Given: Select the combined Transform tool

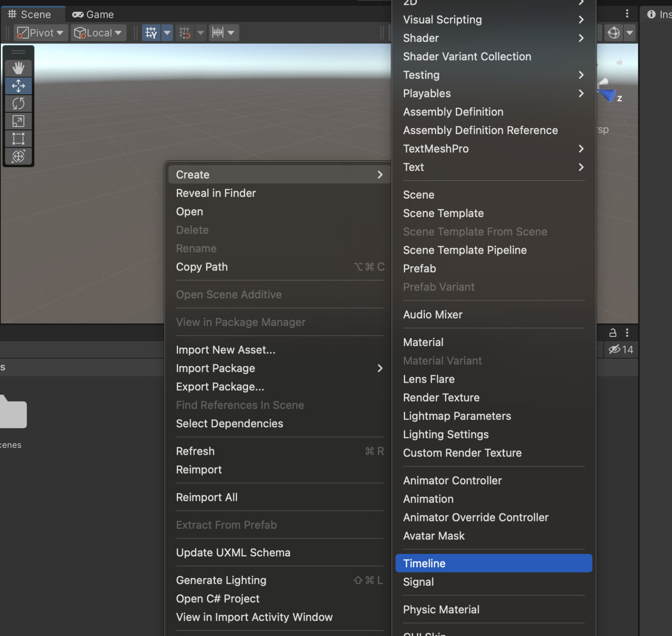Looking at the screenshot, I should pyautogui.click(x=18, y=156).
